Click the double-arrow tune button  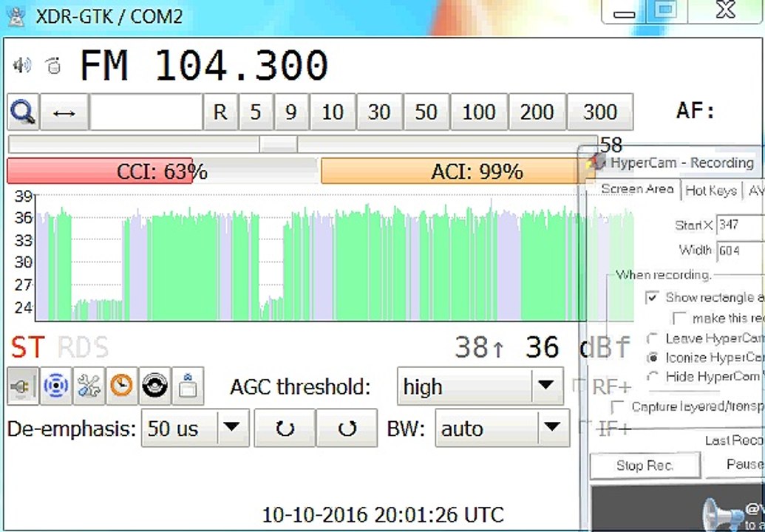click(64, 112)
